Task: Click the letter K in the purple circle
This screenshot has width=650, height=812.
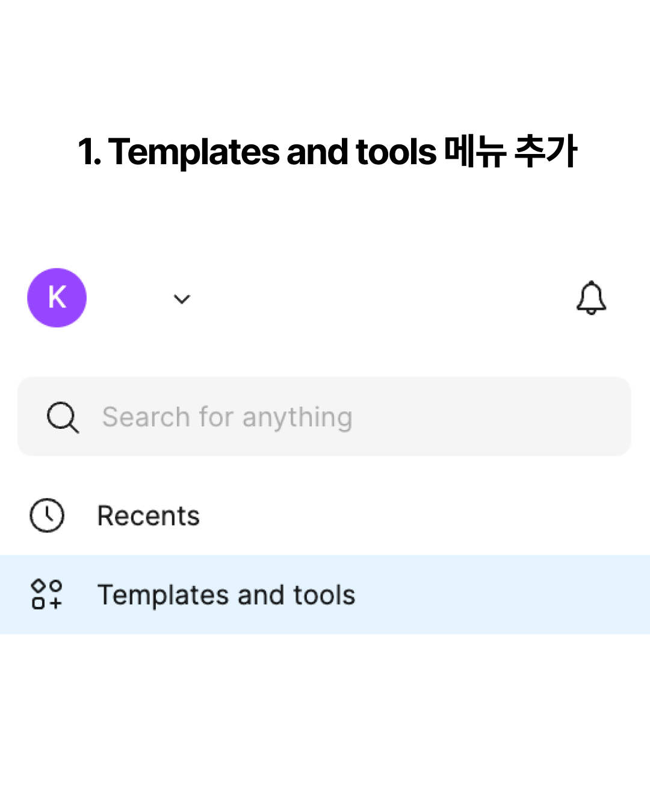Action: [x=57, y=297]
